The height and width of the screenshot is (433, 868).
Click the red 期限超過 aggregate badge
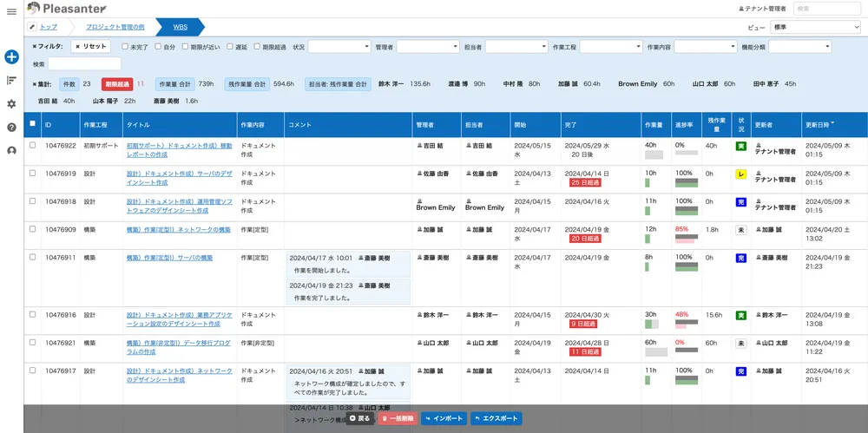[x=117, y=84]
